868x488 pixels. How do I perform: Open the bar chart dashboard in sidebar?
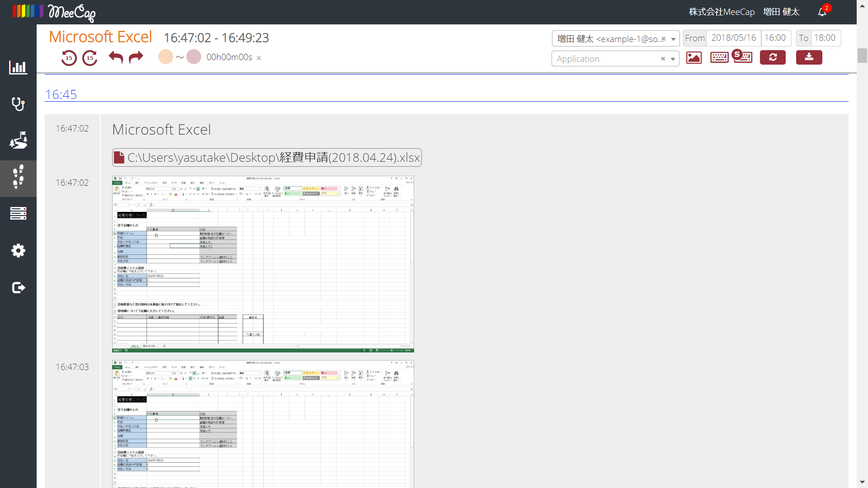tap(18, 67)
